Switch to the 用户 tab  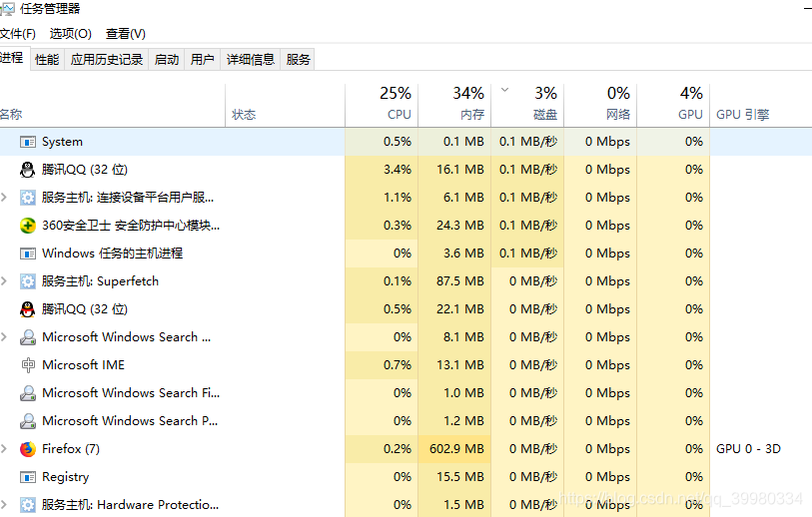[x=203, y=60]
